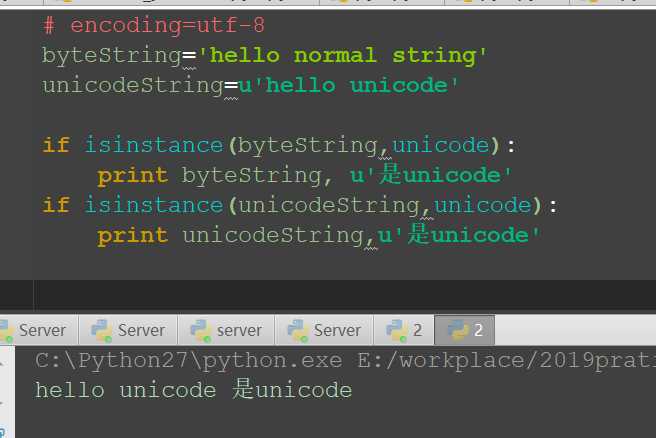Click the "print byteString" statement
Image resolution: width=656 pixels, height=438 pixels.
(x=304, y=175)
